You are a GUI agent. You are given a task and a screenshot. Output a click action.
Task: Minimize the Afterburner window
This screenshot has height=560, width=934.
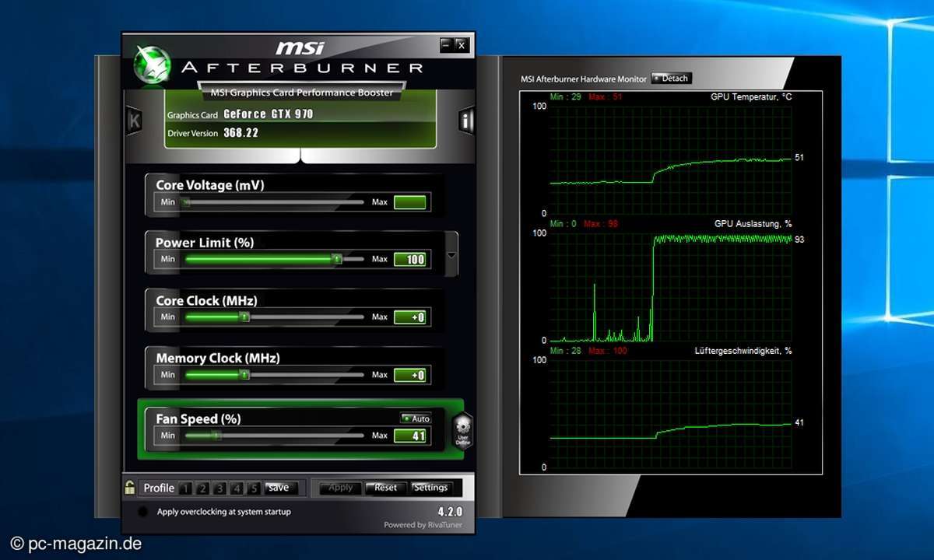click(x=446, y=45)
